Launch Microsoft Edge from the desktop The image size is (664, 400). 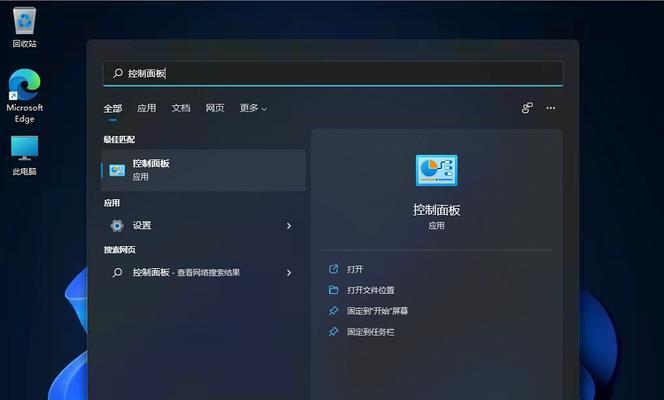(x=25, y=96)
